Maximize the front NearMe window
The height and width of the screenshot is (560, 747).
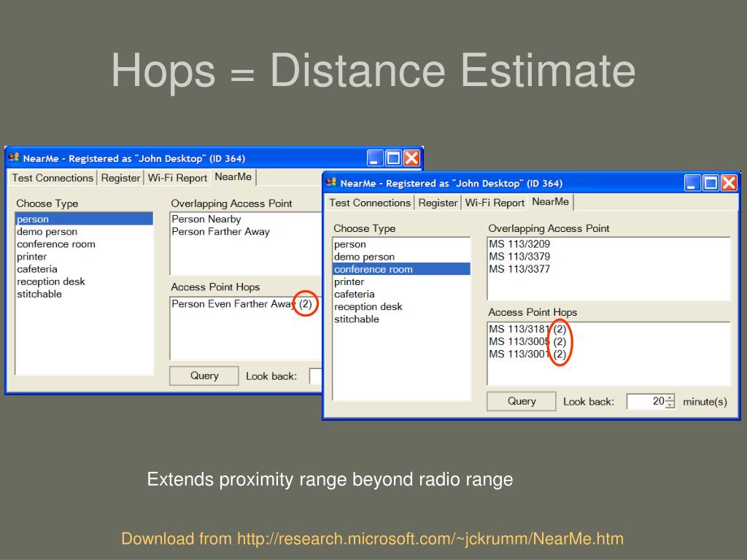tap(711, 183)
